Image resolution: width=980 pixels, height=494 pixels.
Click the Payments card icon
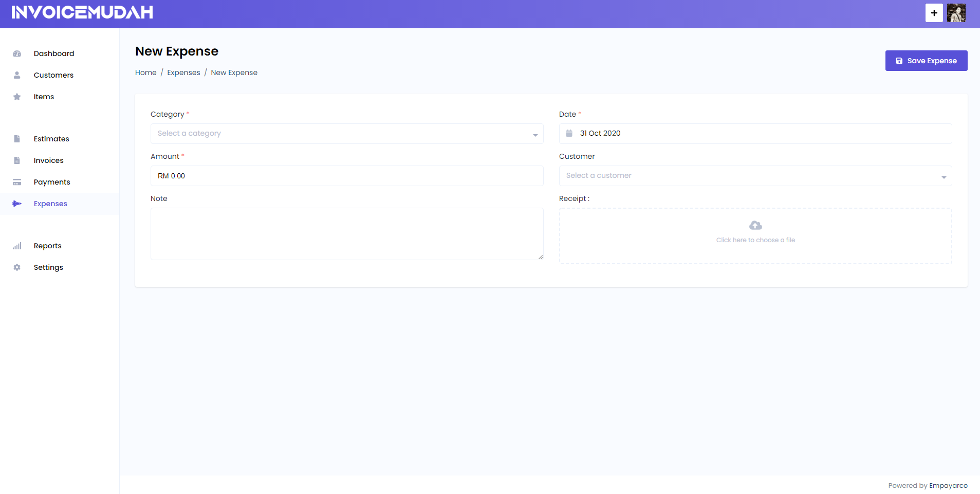tap(17, 182)
